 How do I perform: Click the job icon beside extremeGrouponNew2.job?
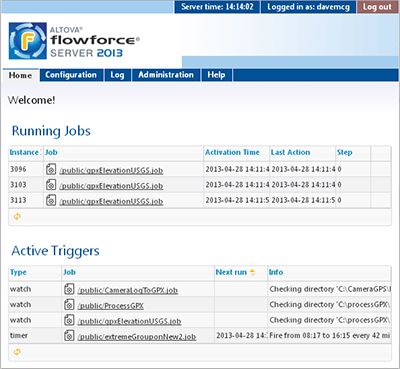tap(69, 336)
